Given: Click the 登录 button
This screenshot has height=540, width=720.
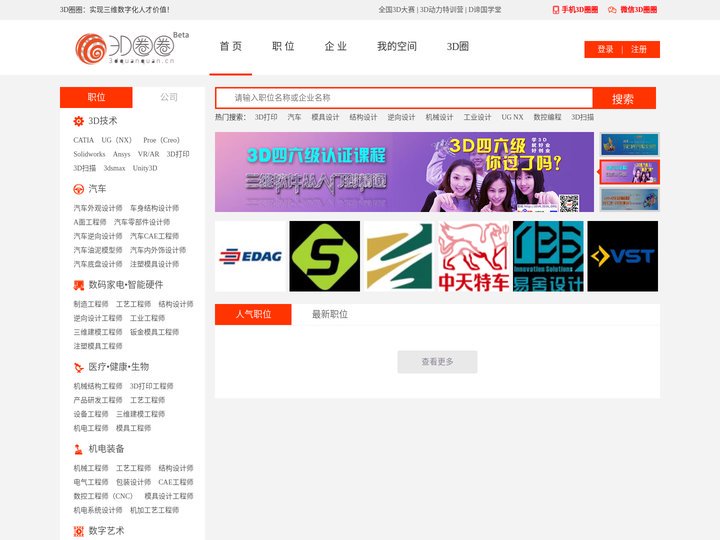Looking at the screenshot, I should [x=605, y=50].
